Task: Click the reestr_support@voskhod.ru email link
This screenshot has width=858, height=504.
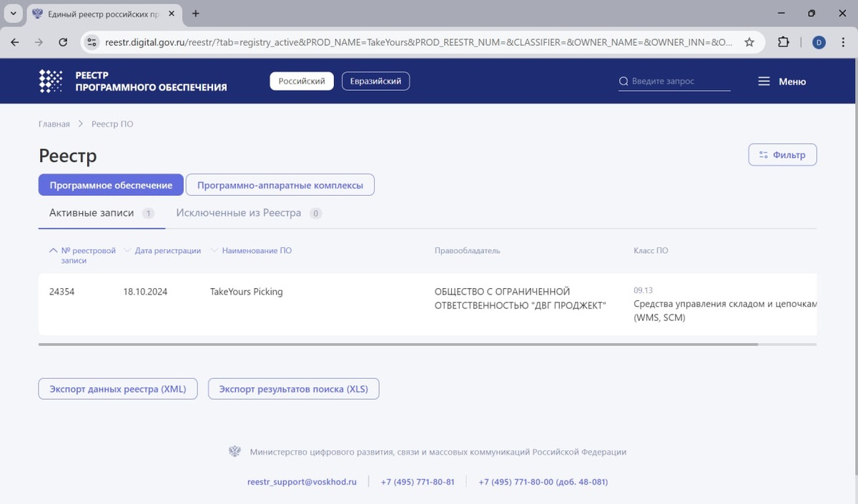Action: (x=302, y=482)
